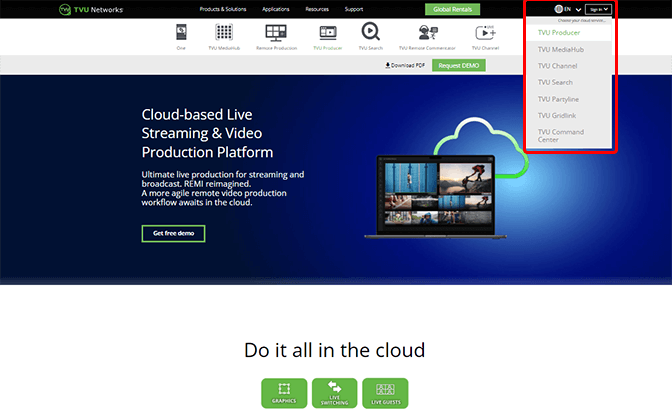Open the Applications menu

276,9
